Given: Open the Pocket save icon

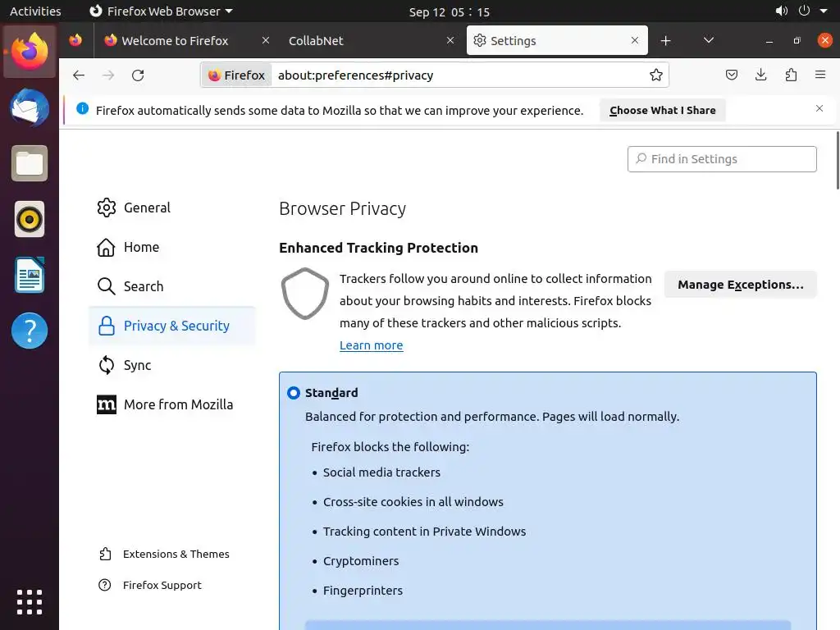Looking at the screenshot, I should (732, 75).
